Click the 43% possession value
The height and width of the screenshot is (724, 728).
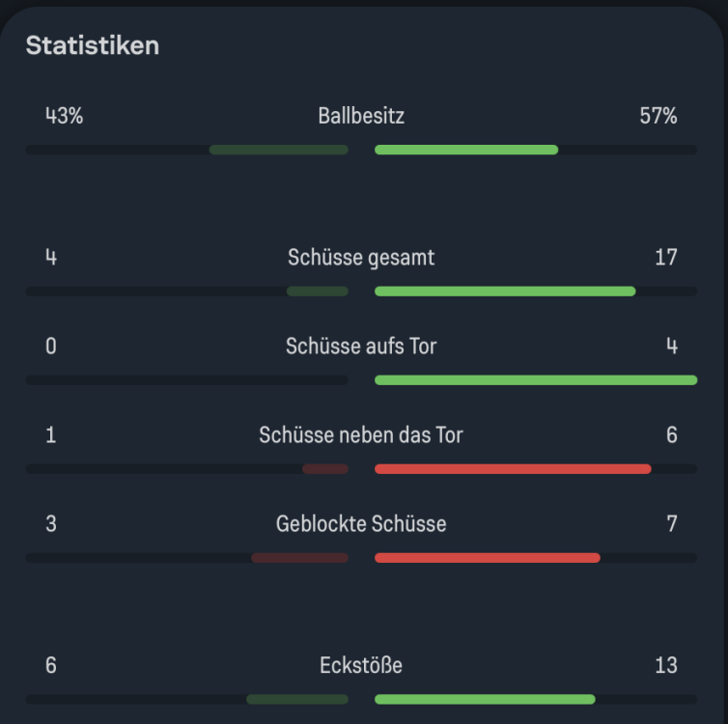(x=64, y=117)
